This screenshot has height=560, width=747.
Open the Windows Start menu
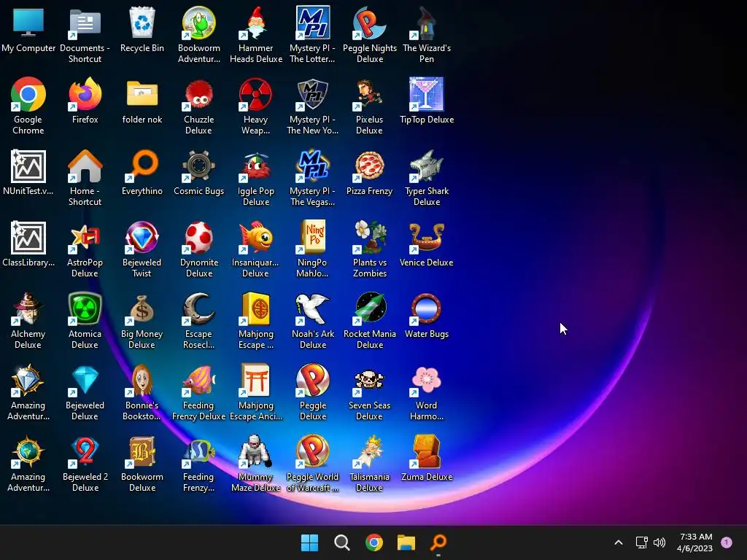[309, 542]
